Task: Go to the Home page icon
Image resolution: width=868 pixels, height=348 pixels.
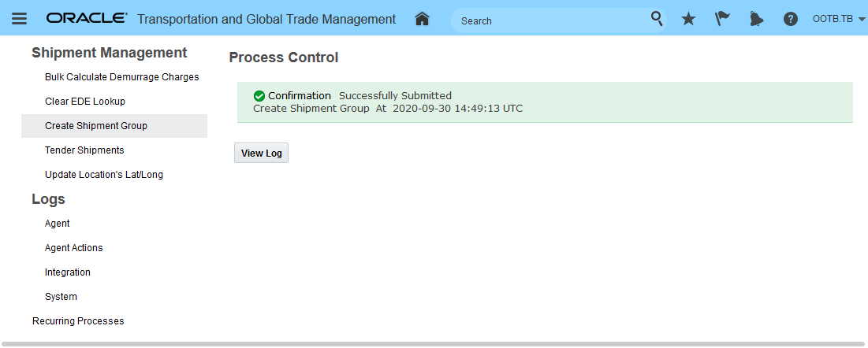Action: pos(422,19)
